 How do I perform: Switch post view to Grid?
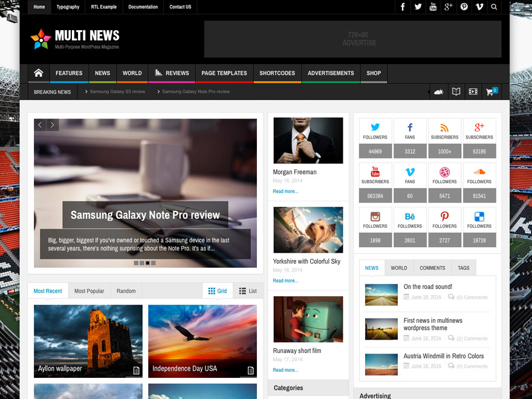tap(218, 291)
